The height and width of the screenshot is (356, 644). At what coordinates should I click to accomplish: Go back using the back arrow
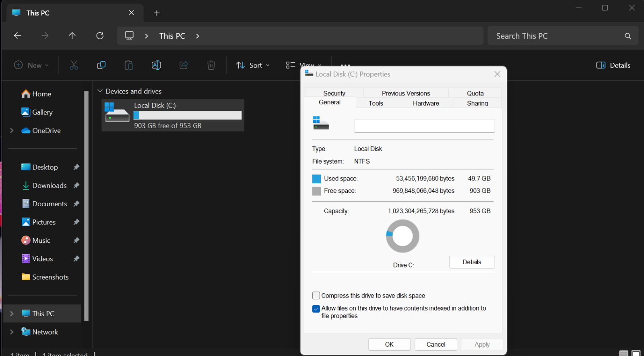[17, 36]
